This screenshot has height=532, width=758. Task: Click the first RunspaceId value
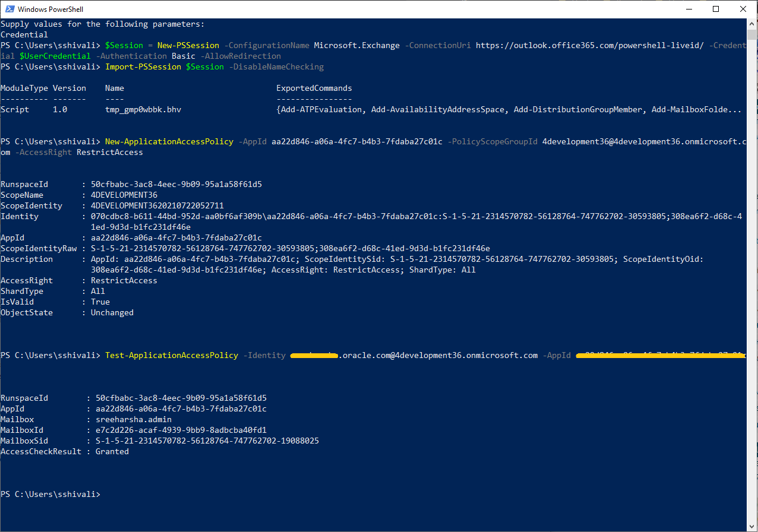click(176, 185)
